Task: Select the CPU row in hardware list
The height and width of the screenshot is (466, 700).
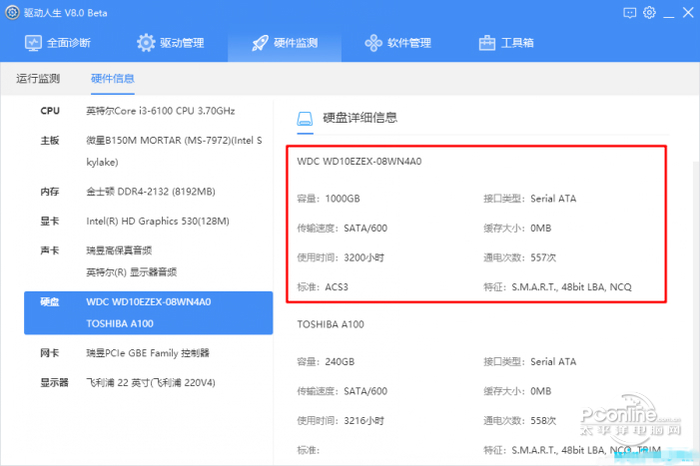Action: click(148, 111)
